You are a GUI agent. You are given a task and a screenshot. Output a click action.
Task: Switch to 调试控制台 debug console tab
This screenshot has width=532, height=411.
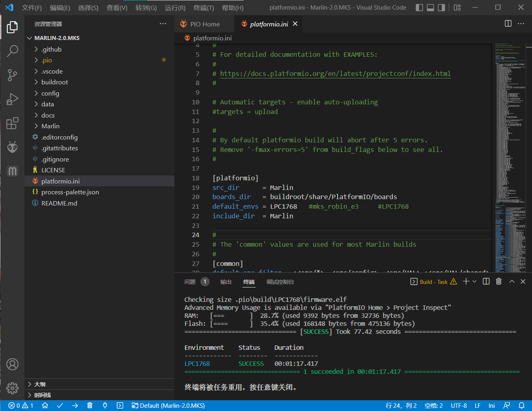click(280, 282)
